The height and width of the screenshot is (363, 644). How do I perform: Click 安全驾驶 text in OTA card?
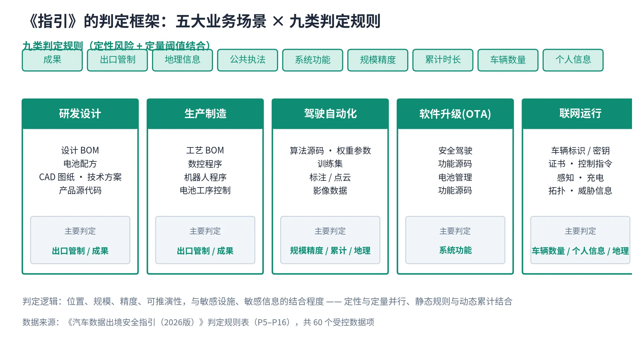point(455,151)
